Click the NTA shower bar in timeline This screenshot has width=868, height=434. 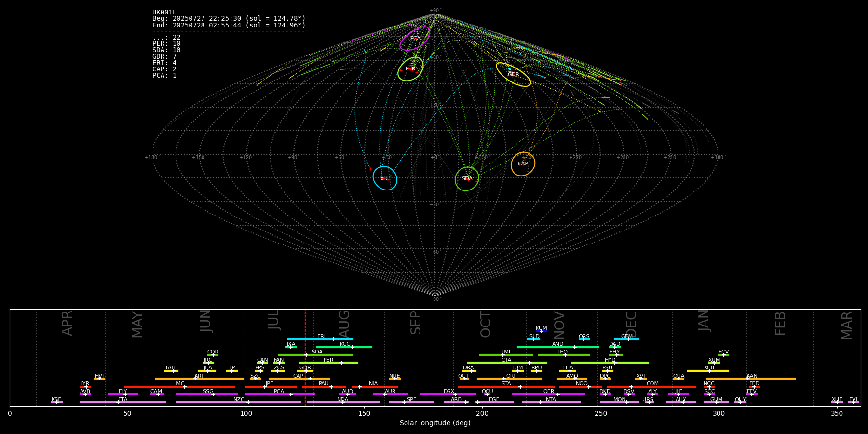click(551, 402)
